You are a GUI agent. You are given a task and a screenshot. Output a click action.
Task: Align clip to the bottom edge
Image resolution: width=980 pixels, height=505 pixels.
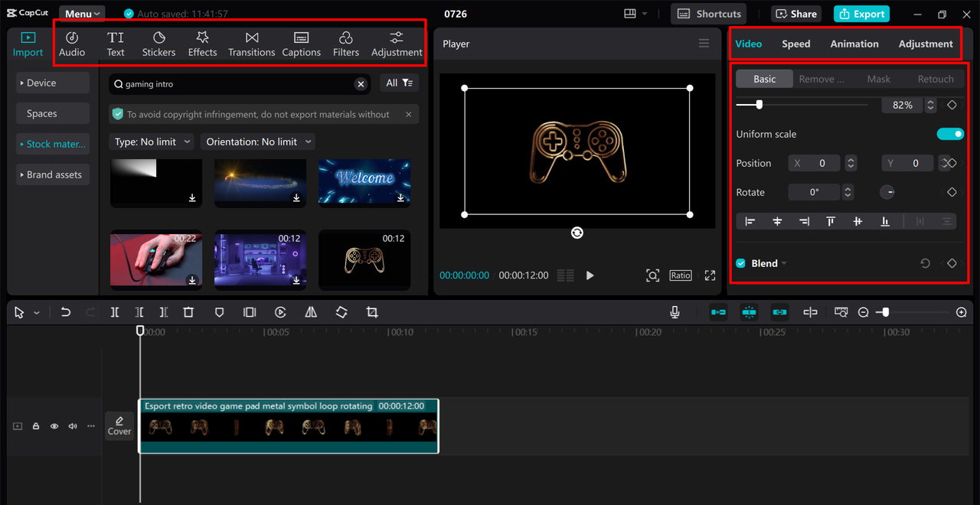click(885, 221)
